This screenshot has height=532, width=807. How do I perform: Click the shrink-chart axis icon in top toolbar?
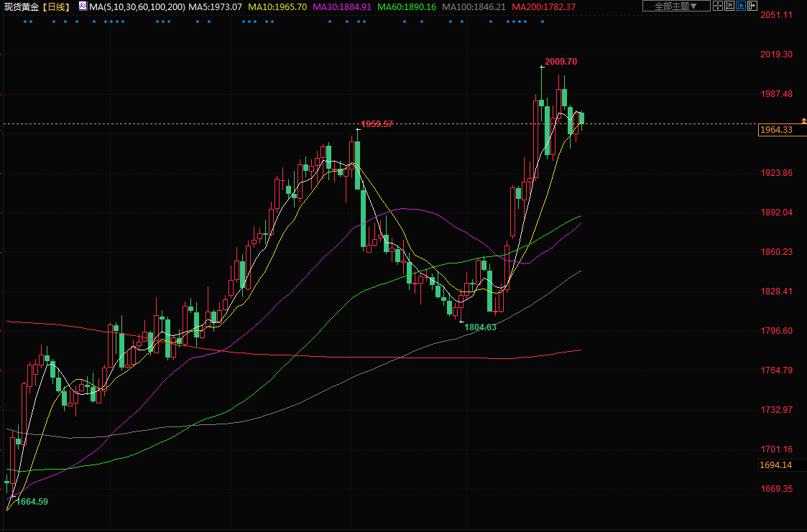tap(729, 6)
